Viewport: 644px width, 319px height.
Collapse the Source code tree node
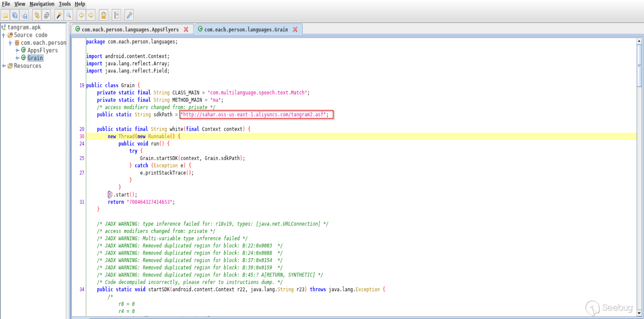(x=4, y=35)
